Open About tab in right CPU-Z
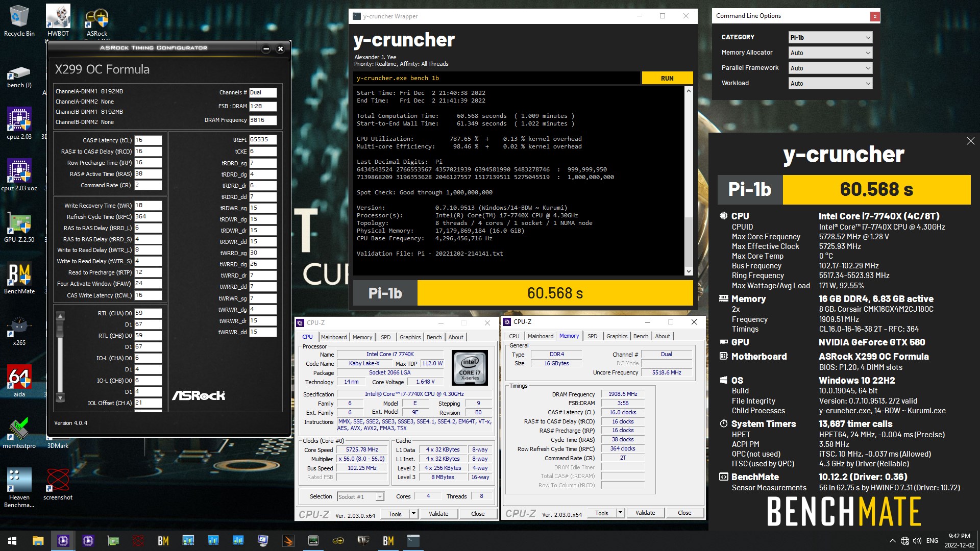Image resolution: width=980 pixels, height=551 pixels. click(663, 336)
